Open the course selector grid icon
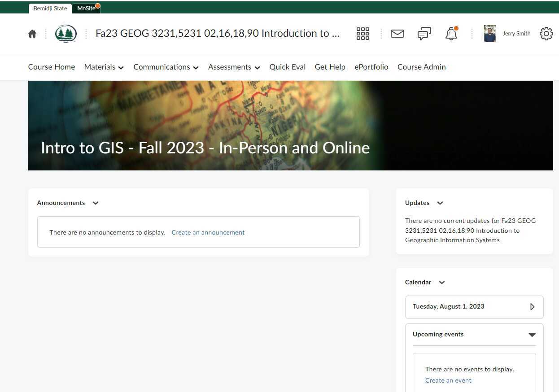The width and height of the screenshot is (559, 392). (362, 34)
